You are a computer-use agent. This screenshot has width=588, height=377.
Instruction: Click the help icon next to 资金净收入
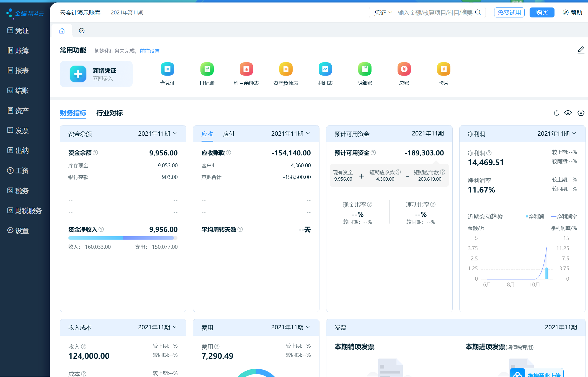[101, 229]
